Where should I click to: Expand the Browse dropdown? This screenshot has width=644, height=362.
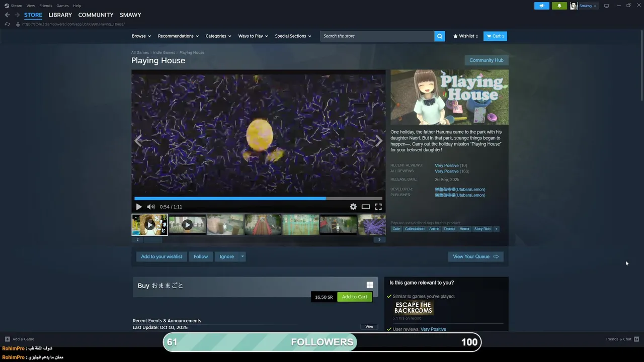[141, 36]
